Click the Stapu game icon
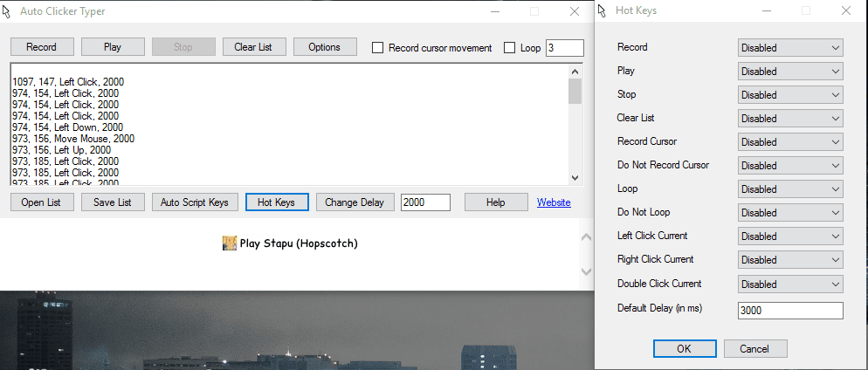868x370 pixels. pyautogui.click(x=230, y=243)
